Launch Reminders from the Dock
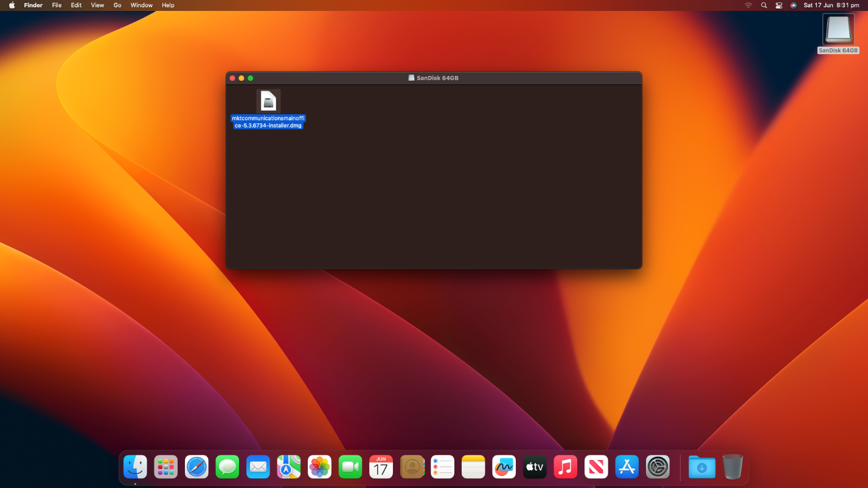Viewport: 868px width, 488px height. 442,467
